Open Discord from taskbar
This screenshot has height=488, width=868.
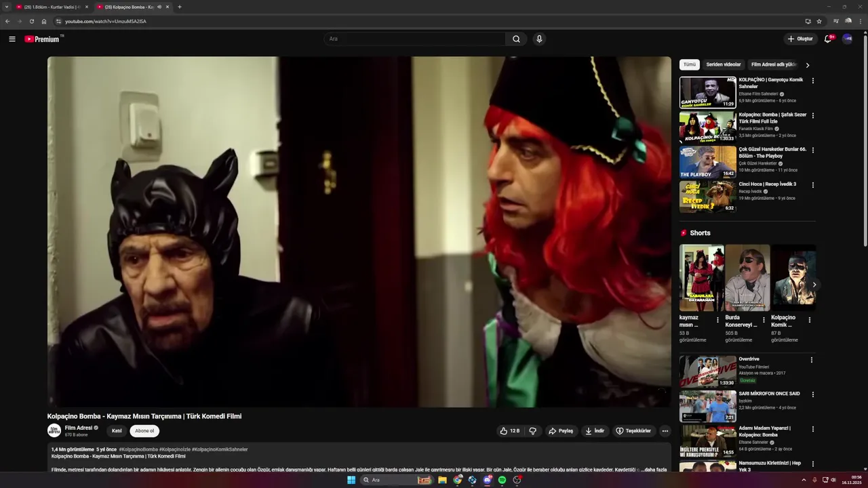click(x=487, y=480)
